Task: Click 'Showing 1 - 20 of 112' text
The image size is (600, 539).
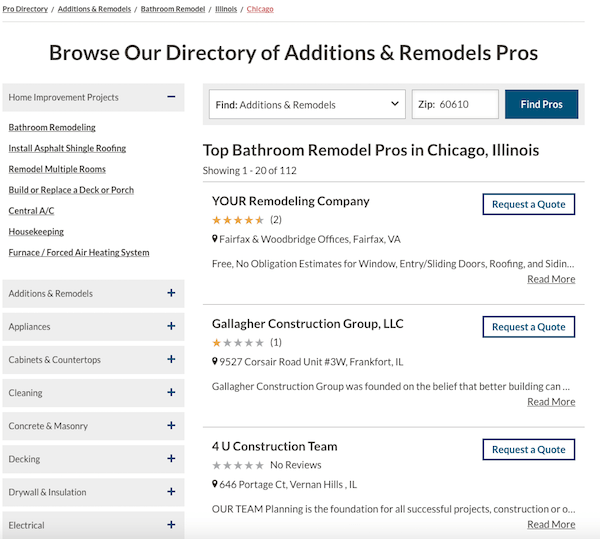Action: pyautogui.click(x=249, y=171)
